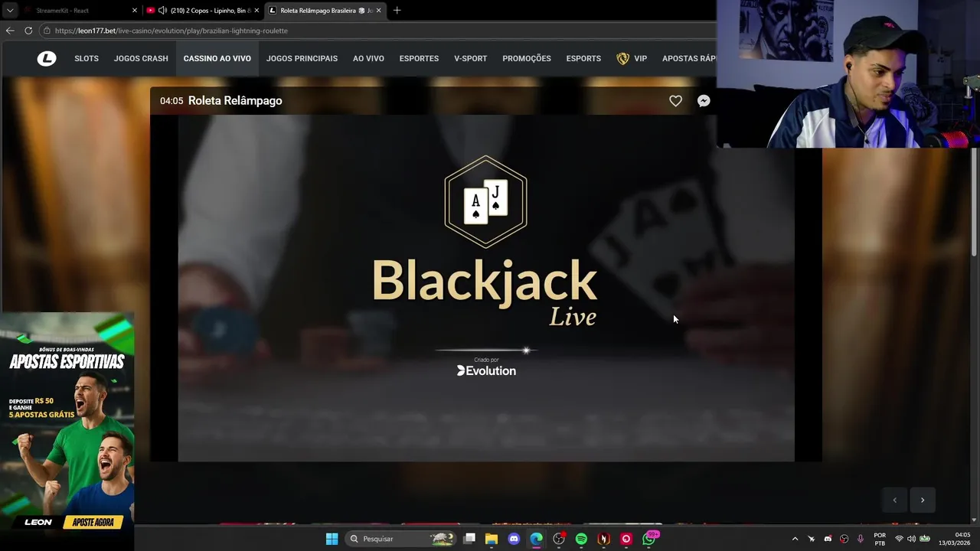This screenshot has height=551, width=980.
Task: Open a new browser tab
Action: click(x=397, y=11)
